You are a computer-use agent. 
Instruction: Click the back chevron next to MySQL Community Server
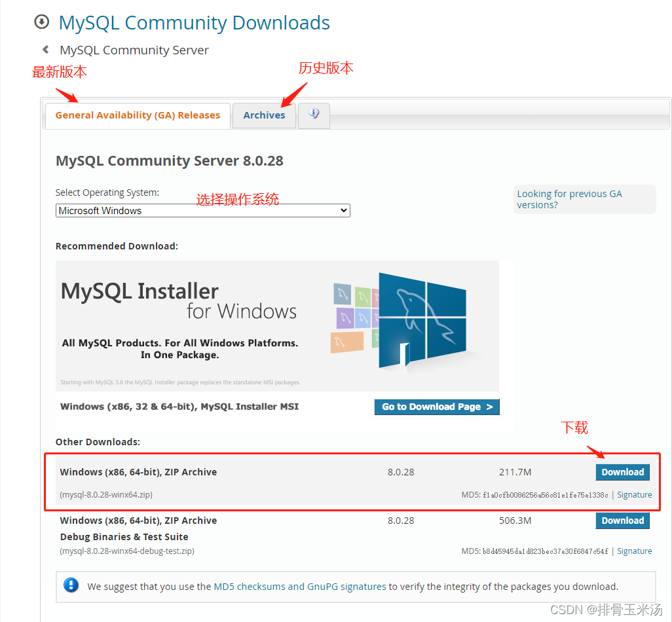pos(45,50)
